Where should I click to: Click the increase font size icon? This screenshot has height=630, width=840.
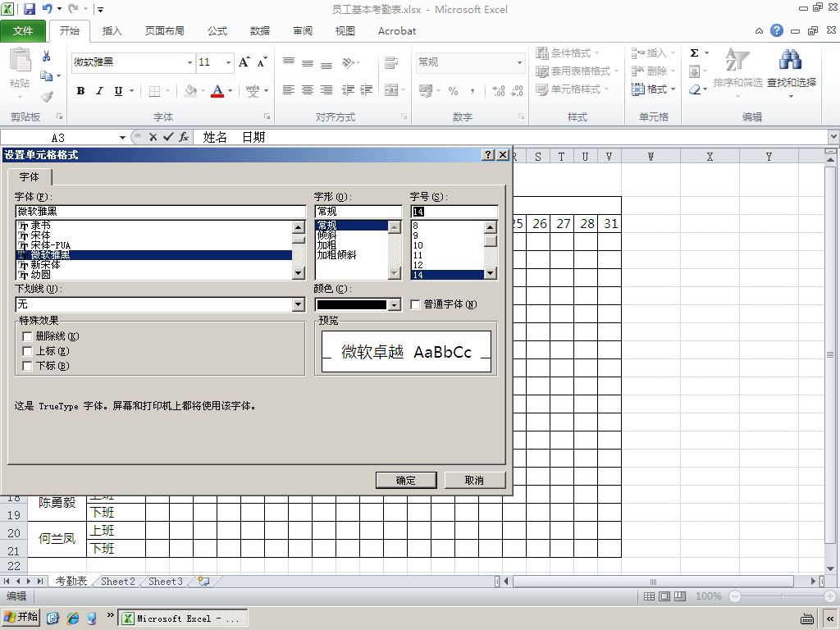point(244,62)
